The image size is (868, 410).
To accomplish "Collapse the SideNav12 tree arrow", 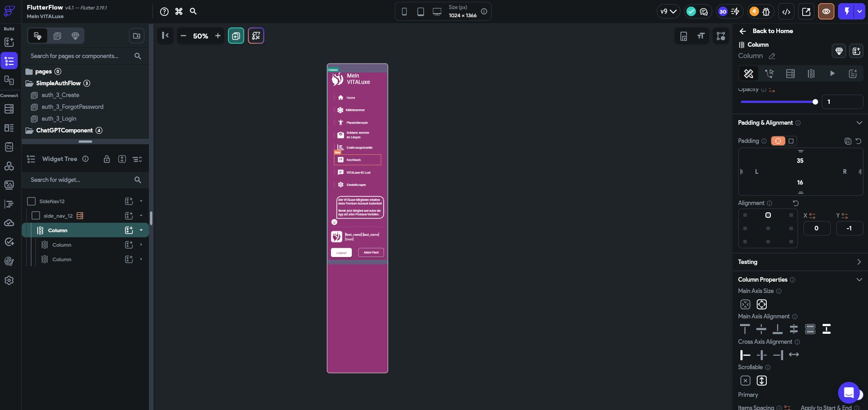I will point(141,201).
